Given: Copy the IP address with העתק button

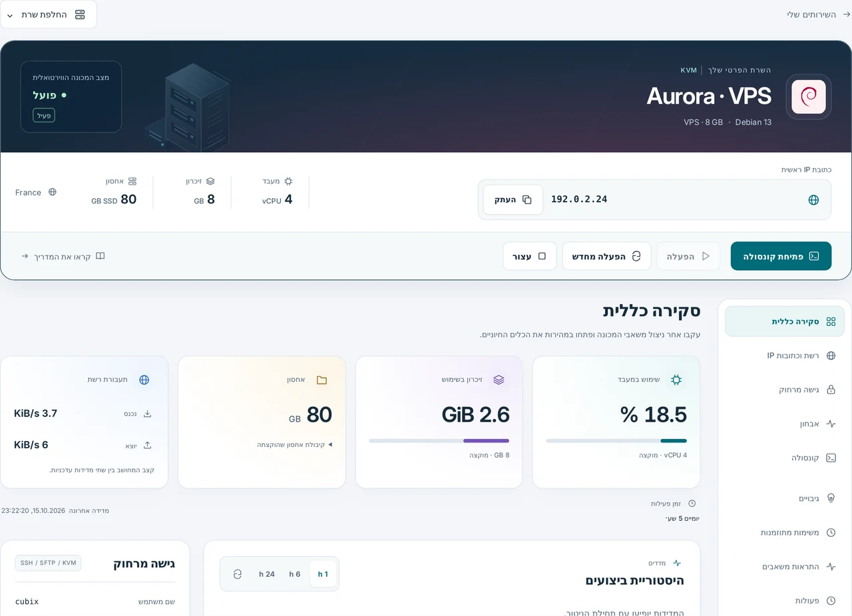Looking at the screenshot, I should point(513,200).
